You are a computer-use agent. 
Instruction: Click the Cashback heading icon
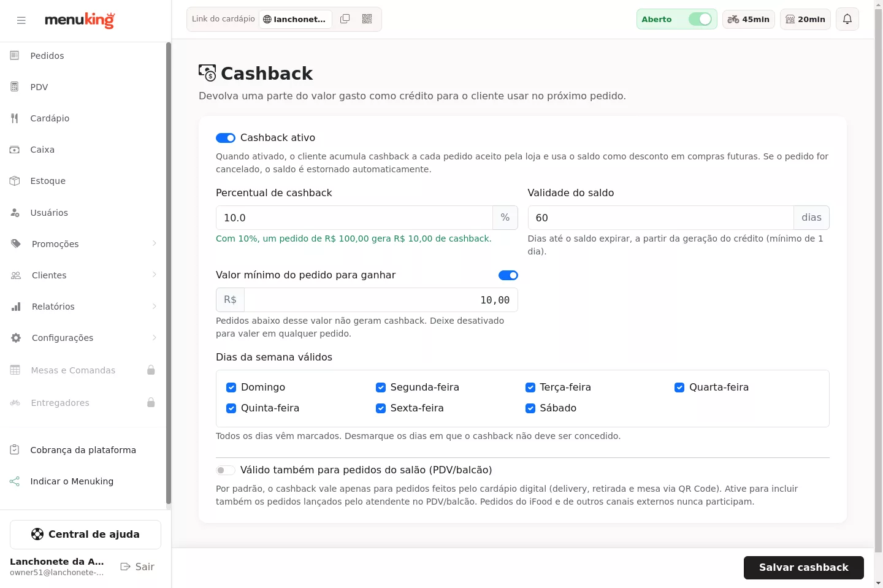[x=207, y=73]
